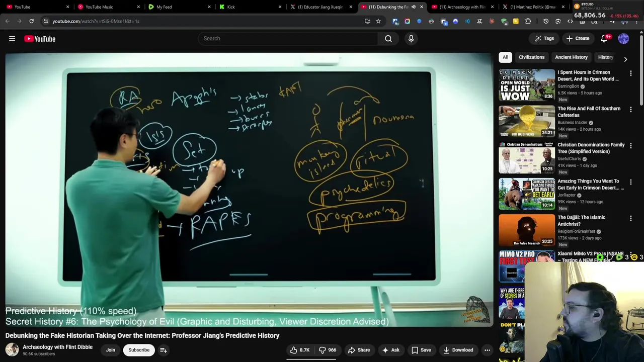Click the video title text
The height and width of the screenshot is (362, 644).
pos(142,335)
